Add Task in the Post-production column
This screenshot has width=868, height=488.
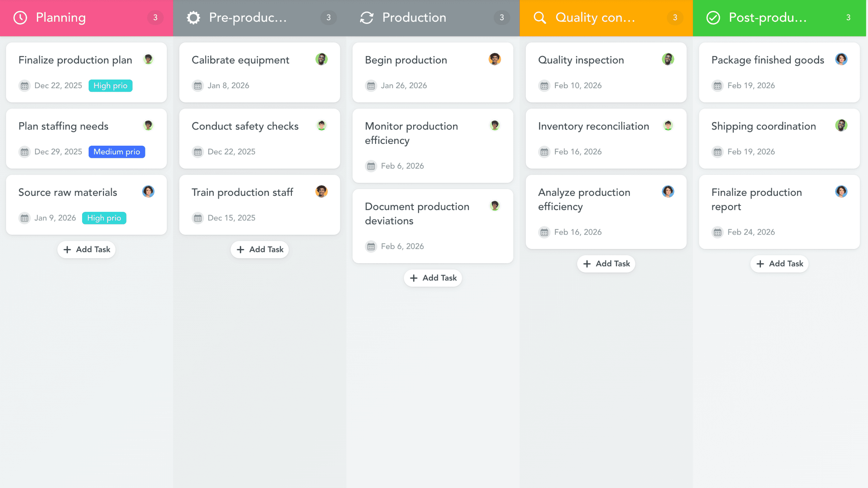click(x=779, y=264)
